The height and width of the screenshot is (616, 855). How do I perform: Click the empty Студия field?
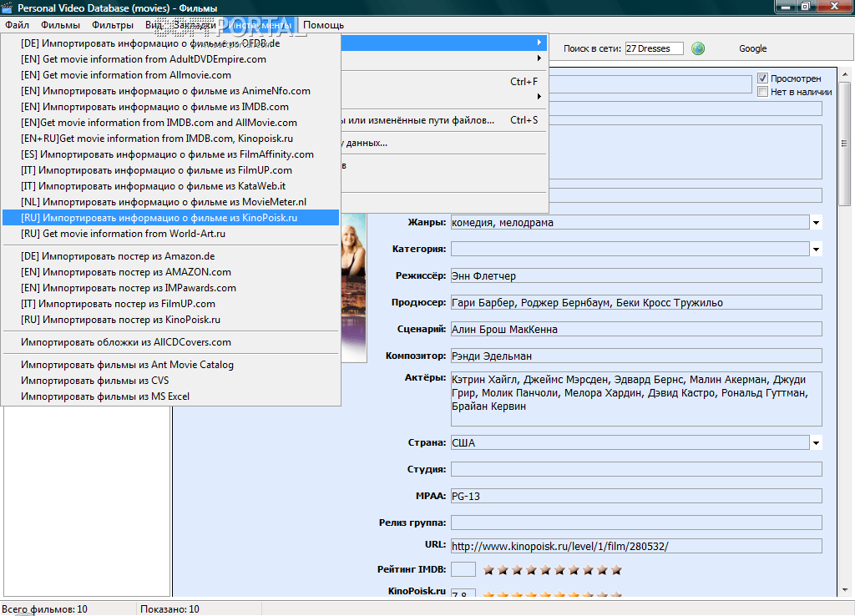tap(636, 469)
